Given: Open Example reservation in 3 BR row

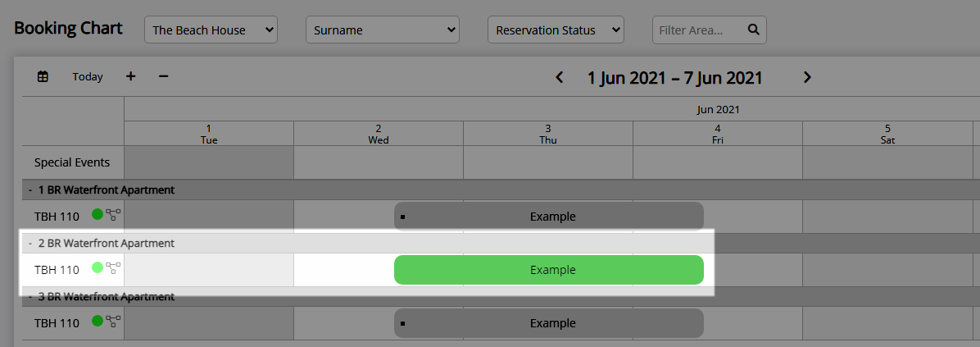Looking at the screenshot, I should point(549,323).
